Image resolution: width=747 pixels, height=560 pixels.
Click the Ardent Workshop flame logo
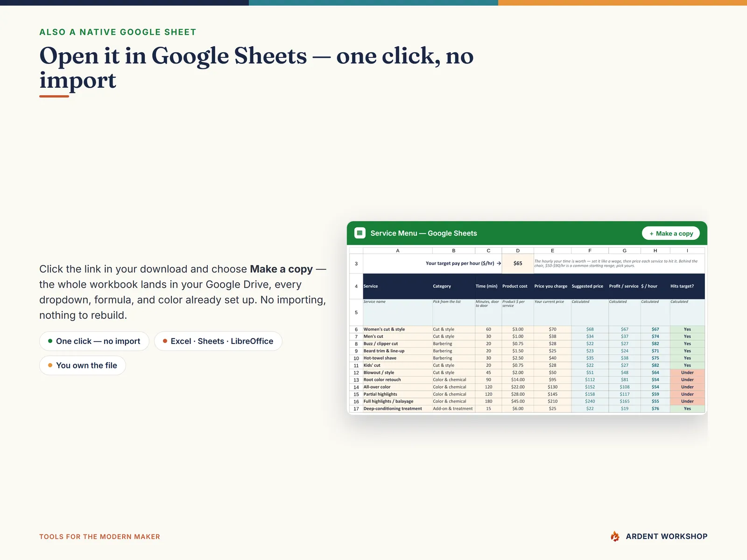(x=615, y=536)
